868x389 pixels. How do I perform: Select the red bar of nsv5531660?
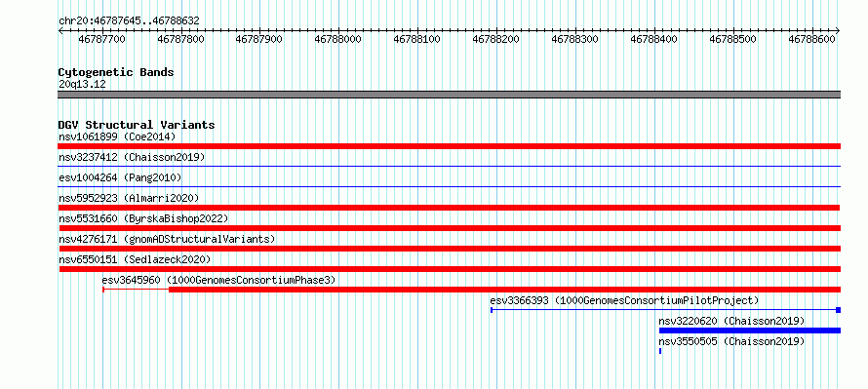tap(450, 228)
